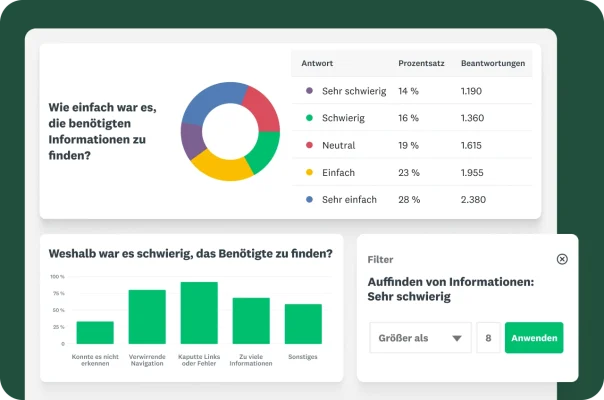604x400 pixels.
Task: Click the yellow dot next to Einfach
Action: click(x=309, y=172)
